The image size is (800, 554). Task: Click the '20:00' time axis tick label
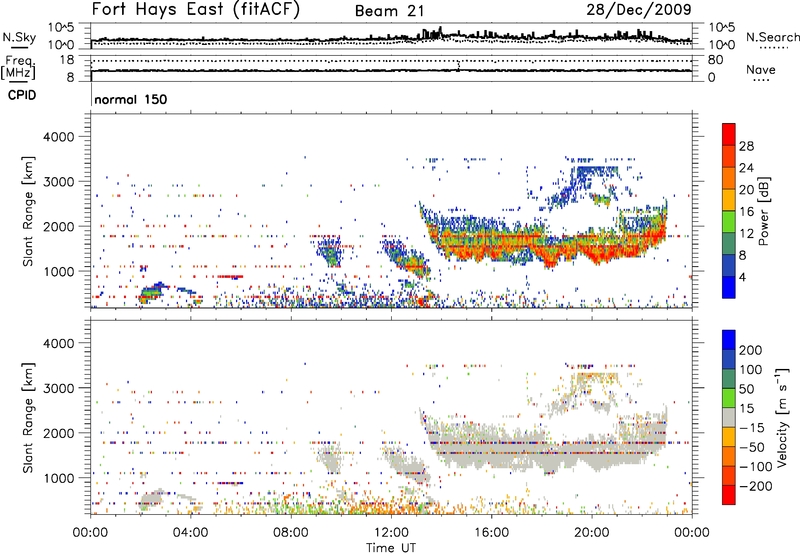click(591, 533)
